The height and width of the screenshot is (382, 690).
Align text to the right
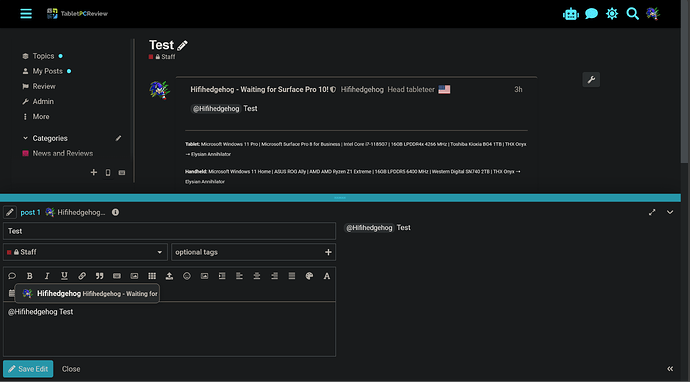274,276
